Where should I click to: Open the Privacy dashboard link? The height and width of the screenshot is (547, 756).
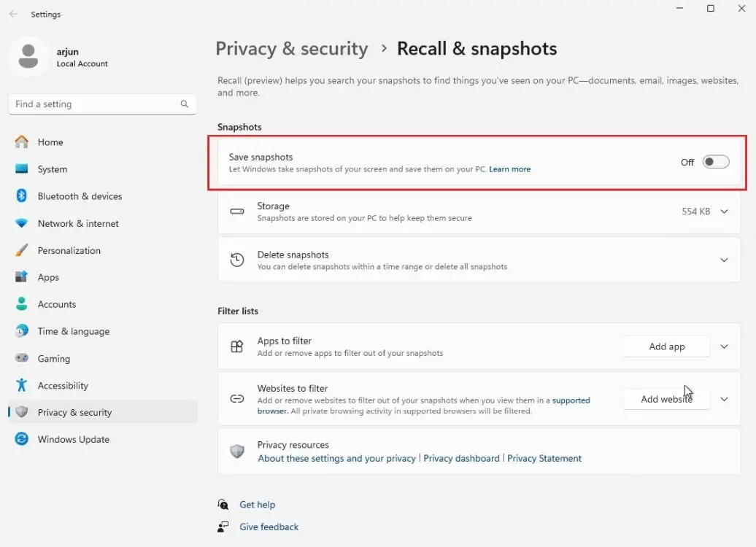[461, 458]
